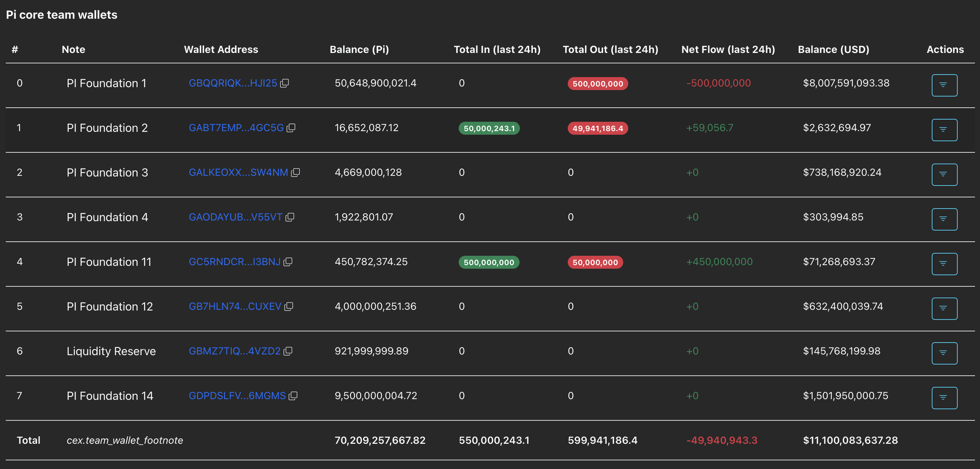Click filter action for Liquidity Reserve row
The height and width of the screenshot is (469, 980).
click(x=944, y=353)
